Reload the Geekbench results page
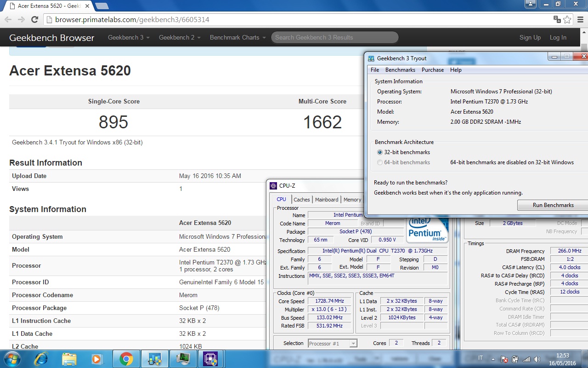 tap(34, 19)
